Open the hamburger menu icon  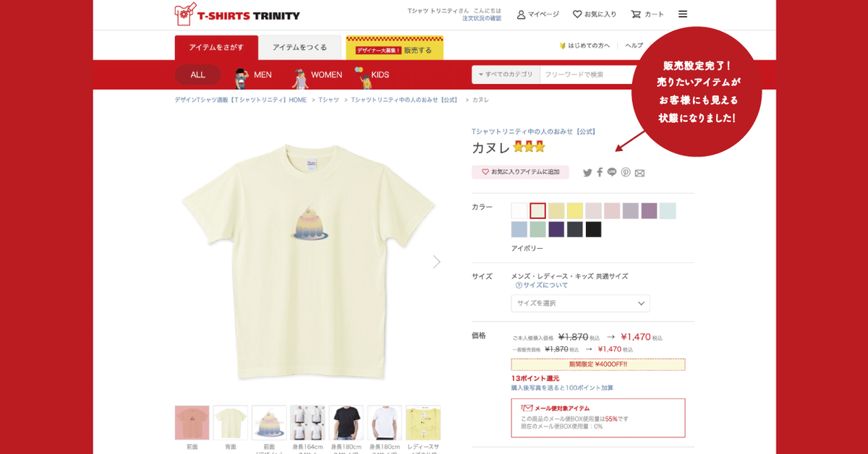(x=683, y=14)
